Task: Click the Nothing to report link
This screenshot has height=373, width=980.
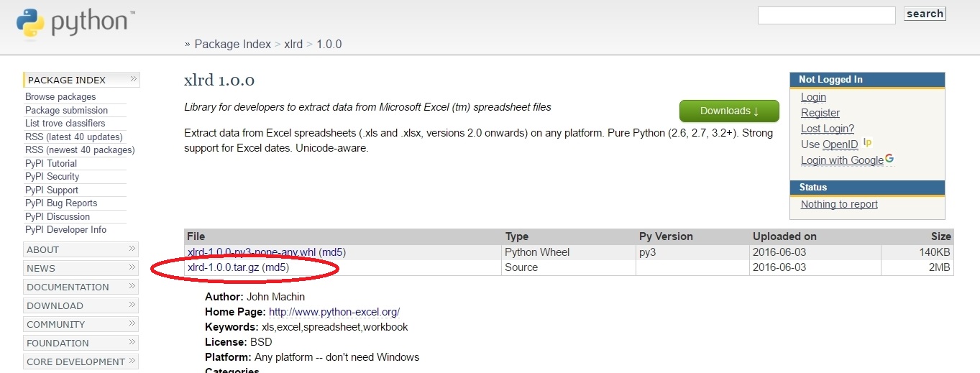Action: pos(839,204)
